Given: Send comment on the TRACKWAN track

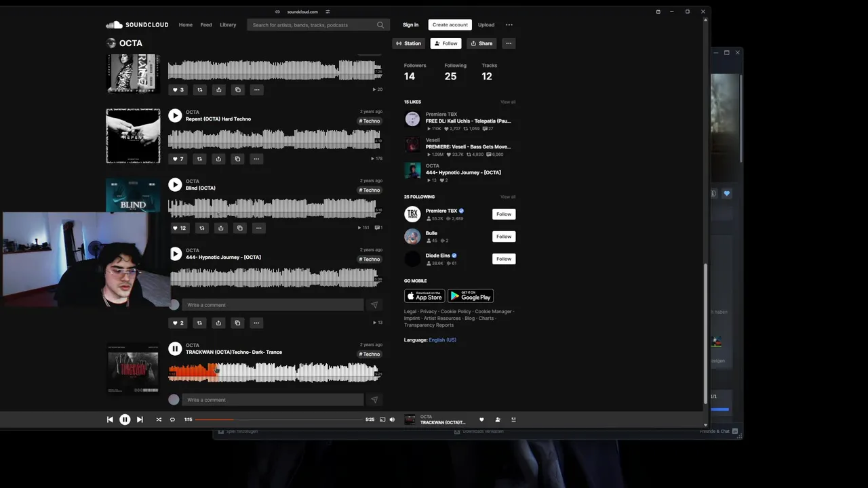Looking at the screenshot, I should tap(374, 400).
